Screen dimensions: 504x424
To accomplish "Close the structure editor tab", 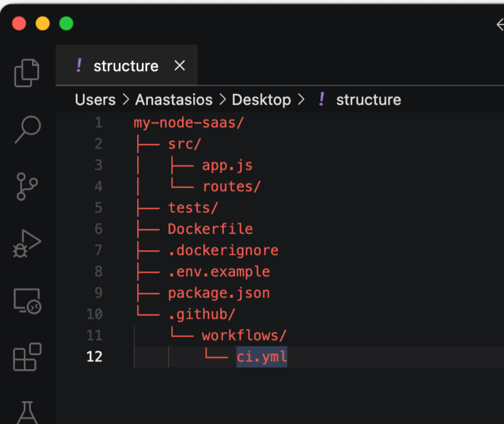I will (180, 66).
